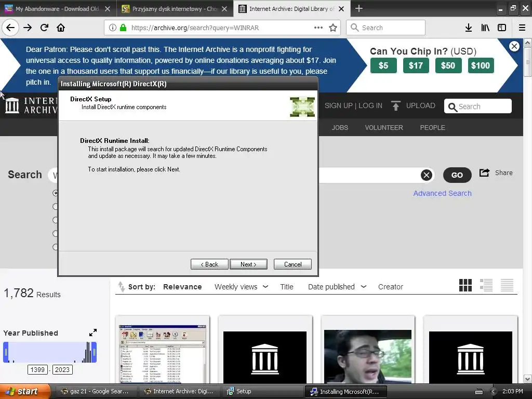Clear the archive search query

click(x=427, y=175)
